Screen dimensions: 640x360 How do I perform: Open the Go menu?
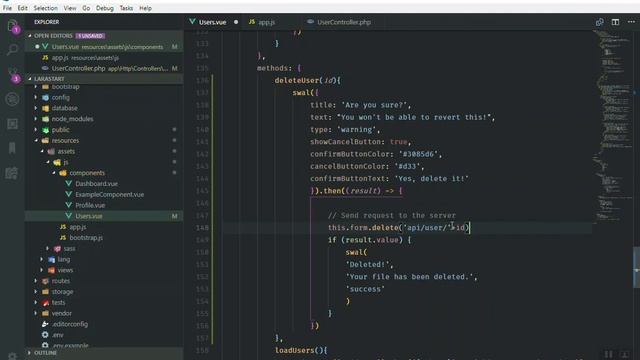(86, 8)
